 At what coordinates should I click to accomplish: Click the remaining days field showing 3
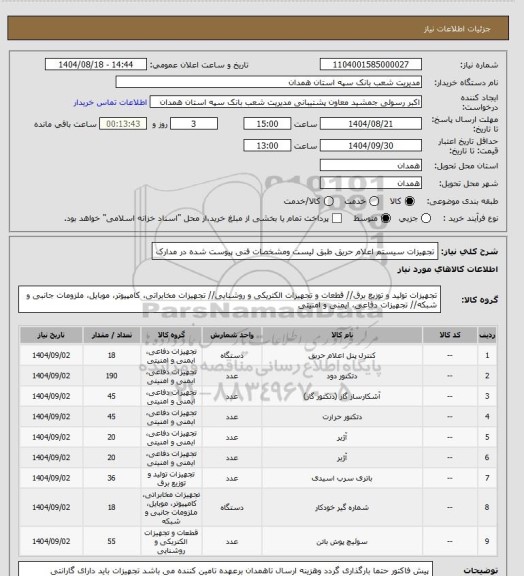(194, 124)
